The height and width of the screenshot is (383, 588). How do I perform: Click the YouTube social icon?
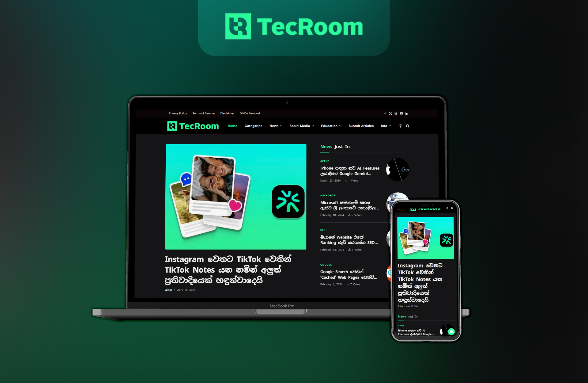tap(401, 113)
